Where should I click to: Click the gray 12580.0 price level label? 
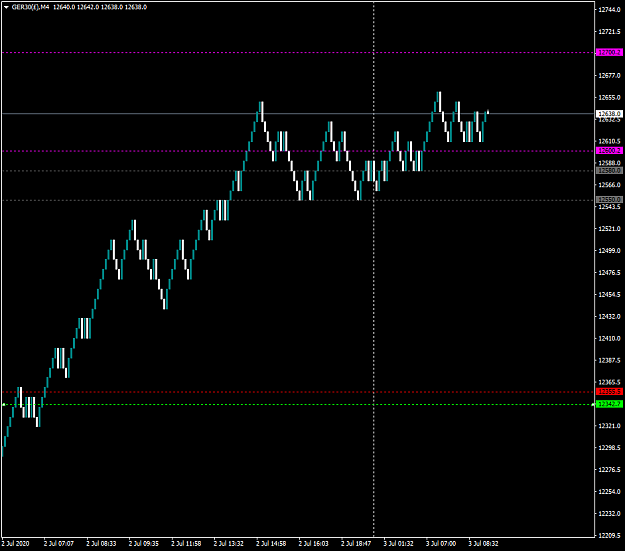tap(609, 171)
